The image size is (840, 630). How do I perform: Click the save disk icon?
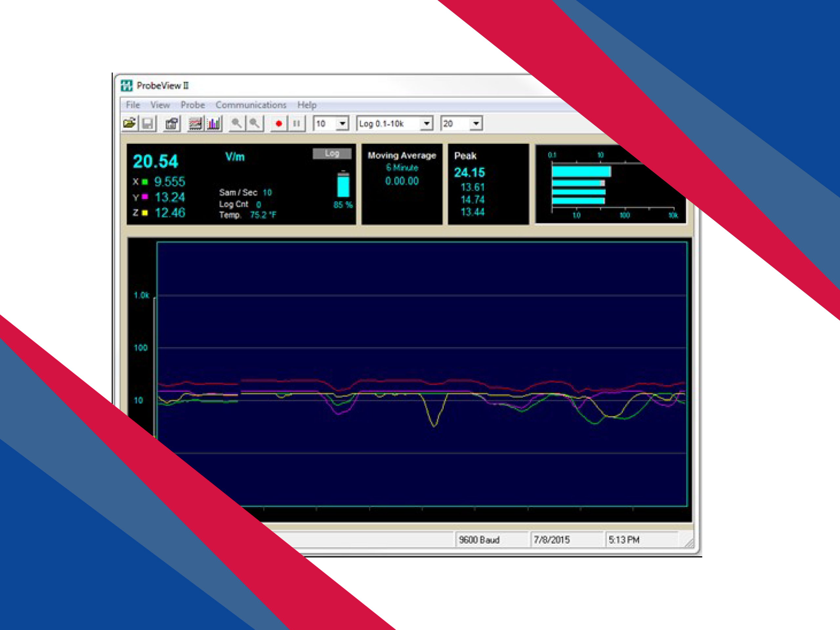coord(148,124)
